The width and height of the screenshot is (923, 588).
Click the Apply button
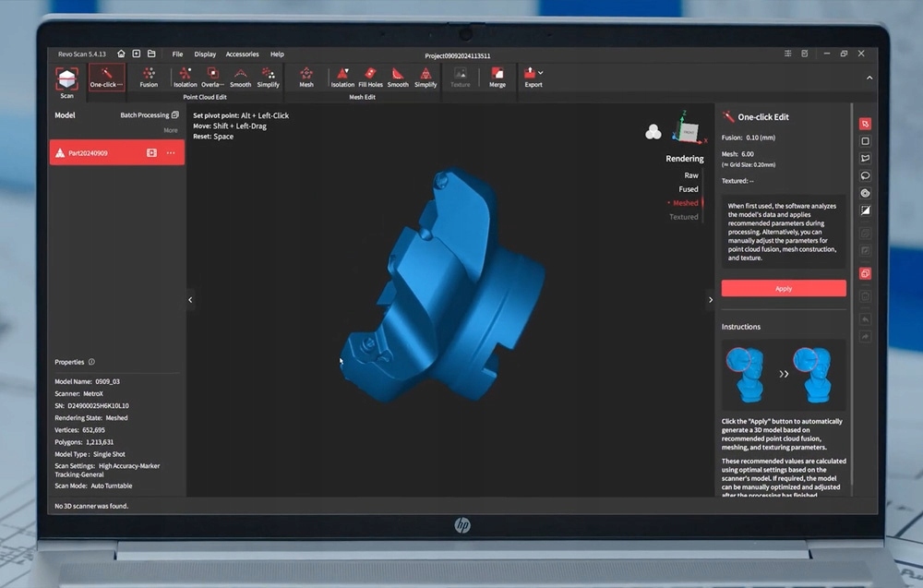coord(784,288)
